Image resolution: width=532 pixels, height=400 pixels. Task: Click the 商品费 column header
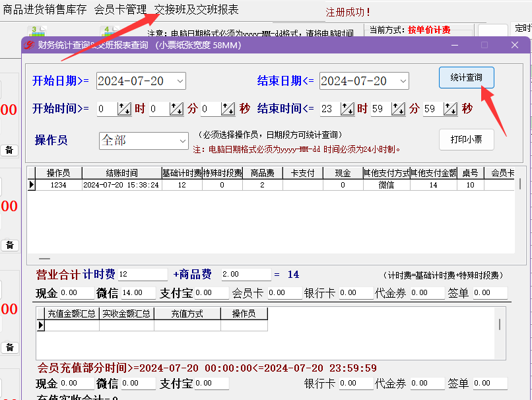click(x=263, y=173)
